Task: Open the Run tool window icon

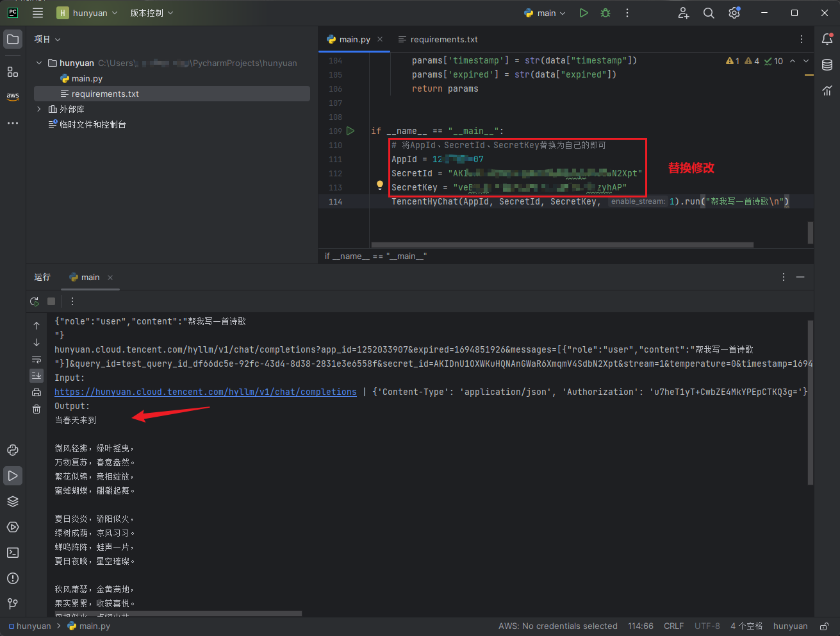Action: point(13,476)
